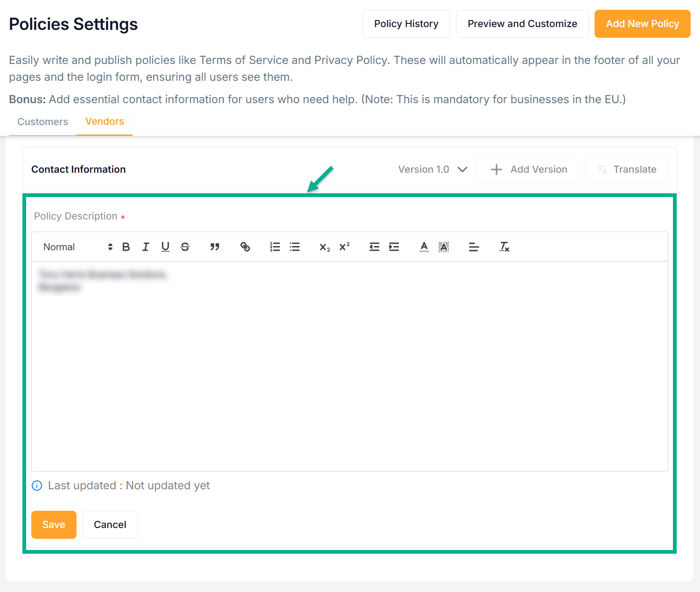Create a bulleted list
Image resolution: width=700 pixels, height=592 pixels.
(294, 247)
